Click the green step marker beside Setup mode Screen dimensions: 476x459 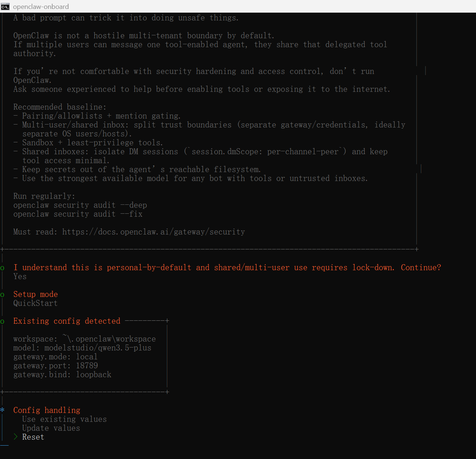click(3, 295)
